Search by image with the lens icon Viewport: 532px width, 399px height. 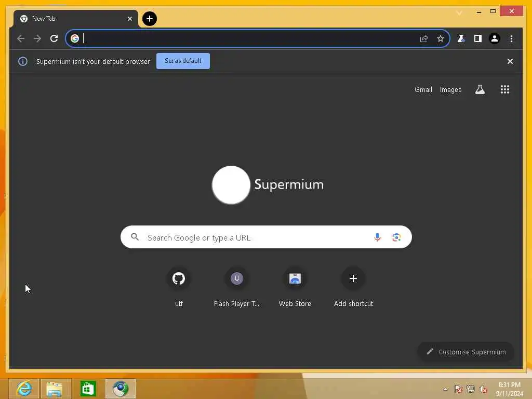coord(396,237)
